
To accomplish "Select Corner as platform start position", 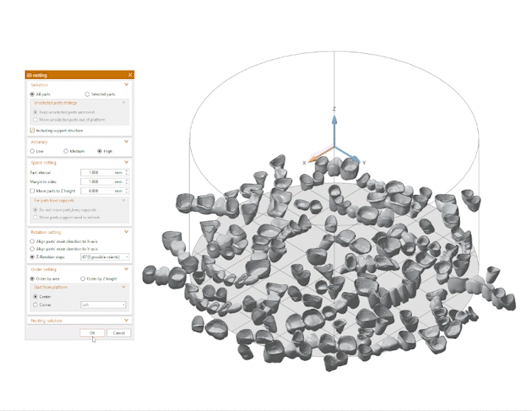I will click(35, 304).
